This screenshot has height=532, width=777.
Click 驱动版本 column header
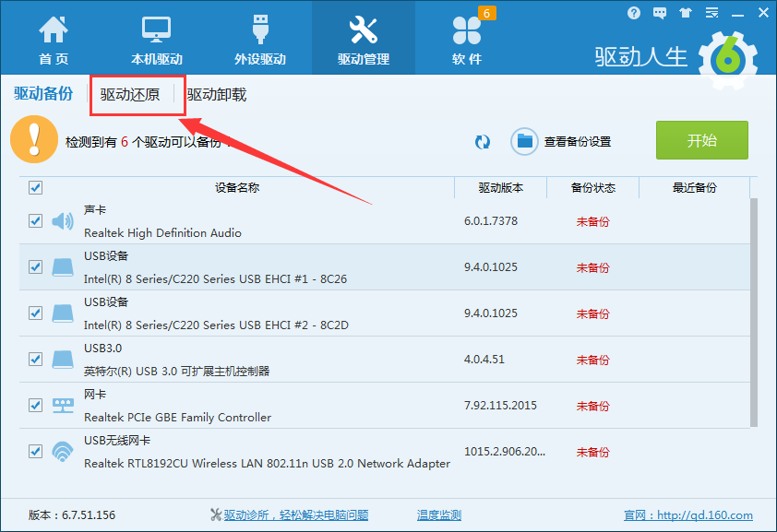tap(500, 187)
